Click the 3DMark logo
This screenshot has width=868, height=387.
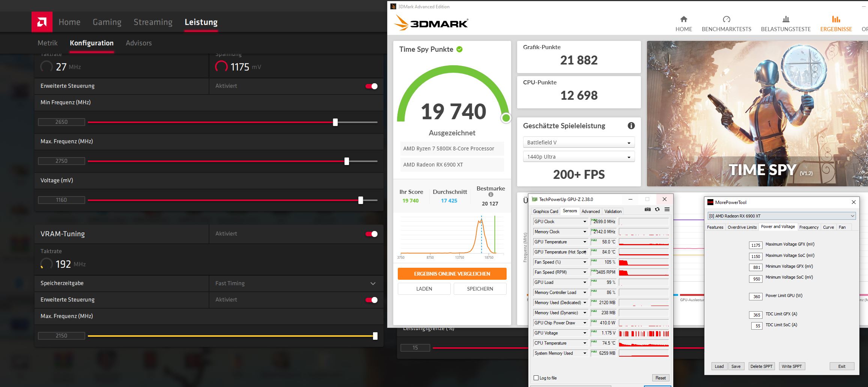pyautogui.click(x=431, y=23)
